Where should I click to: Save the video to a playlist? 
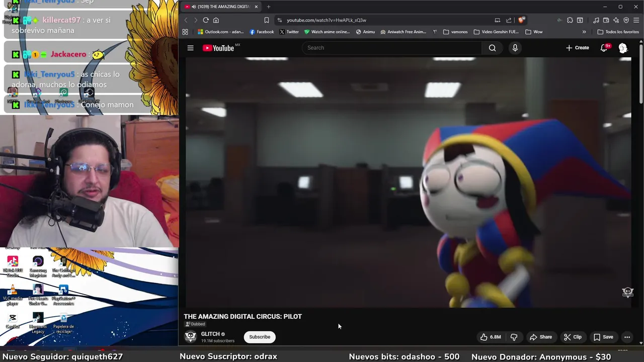pyautogui.click(x=603, y=337)
